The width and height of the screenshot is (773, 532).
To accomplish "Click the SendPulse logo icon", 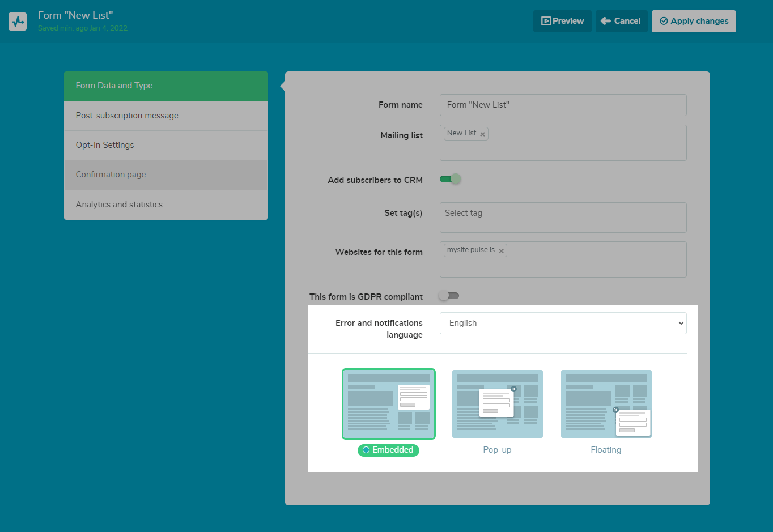I will [18, 22].
